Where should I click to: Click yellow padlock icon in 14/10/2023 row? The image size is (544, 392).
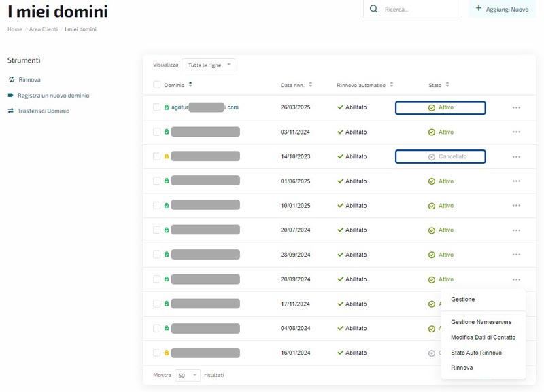167,156
